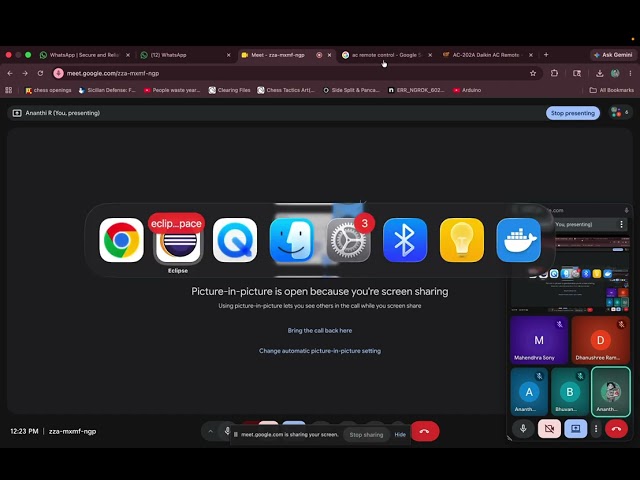
Task: Close the (12) WhatsApp tab
Action: click(x=228, y=55)
